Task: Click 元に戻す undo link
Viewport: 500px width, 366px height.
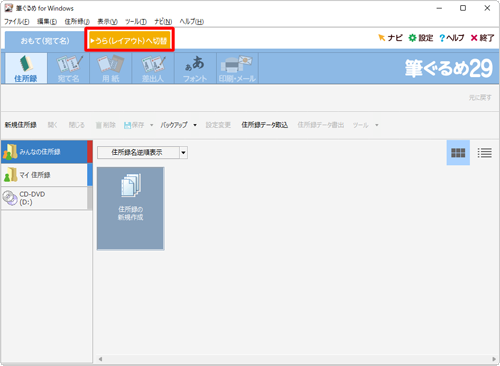Action: tap(480, 98)
